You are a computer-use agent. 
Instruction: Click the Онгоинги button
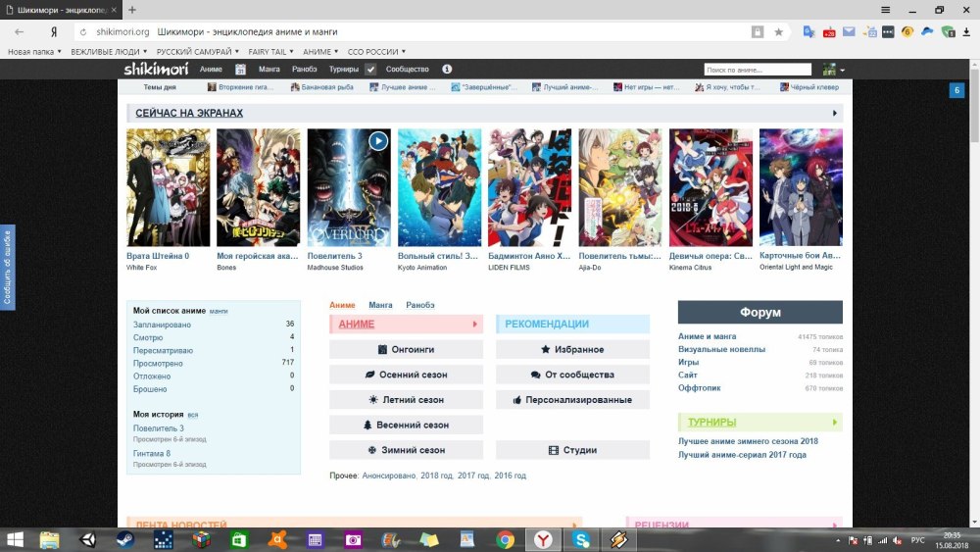point(407,349)
